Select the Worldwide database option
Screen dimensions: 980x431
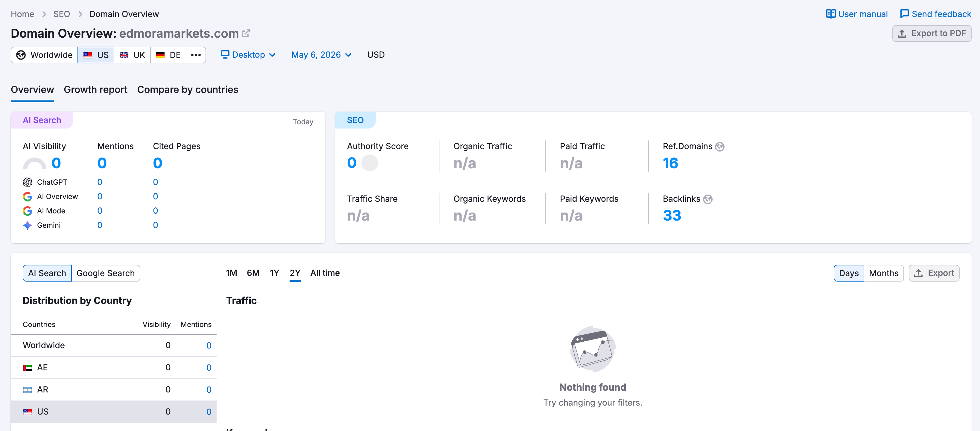[45, 55]
